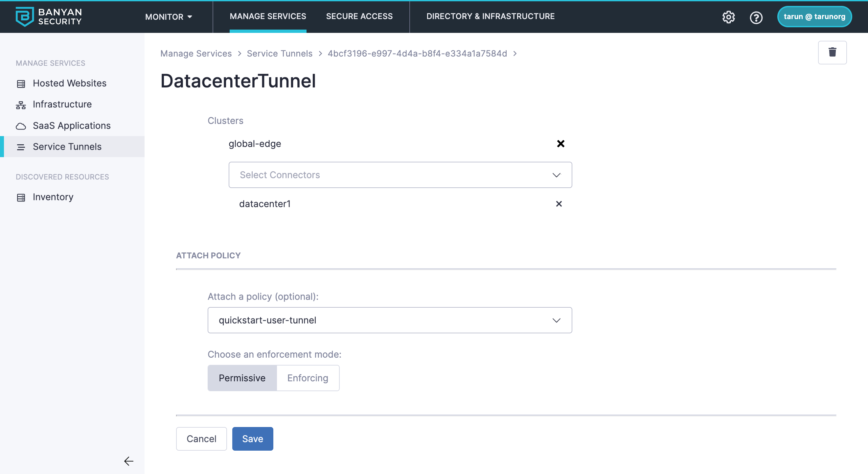Click the SaaS Applications cloud icon
The width and height of the screenshot is (868, 474).
point(21,126)
